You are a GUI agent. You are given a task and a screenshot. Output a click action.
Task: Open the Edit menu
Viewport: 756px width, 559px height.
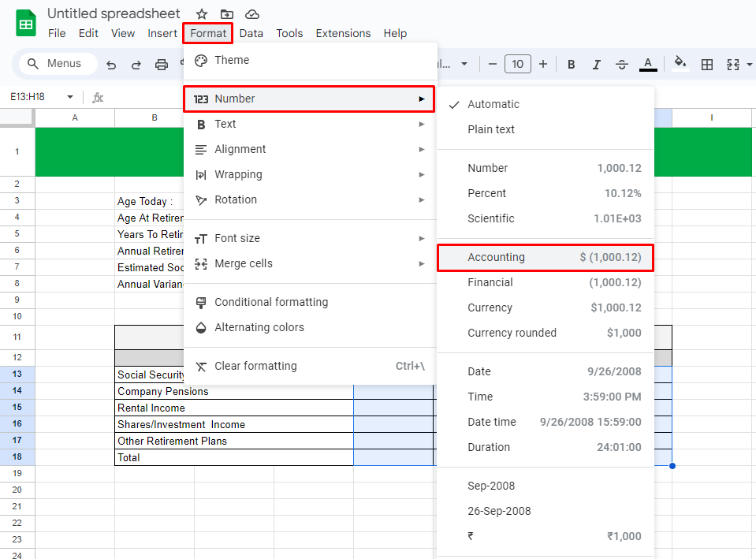pyautogui.click(x=88, y=33)
